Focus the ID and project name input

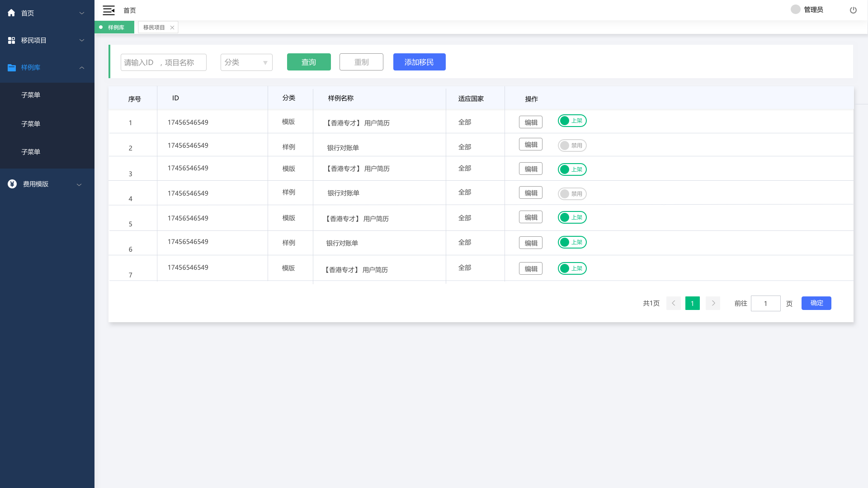tap(163, 62)
